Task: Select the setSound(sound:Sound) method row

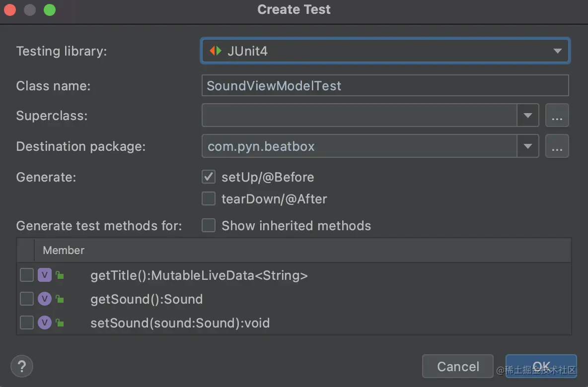Action: click(180, 323)
